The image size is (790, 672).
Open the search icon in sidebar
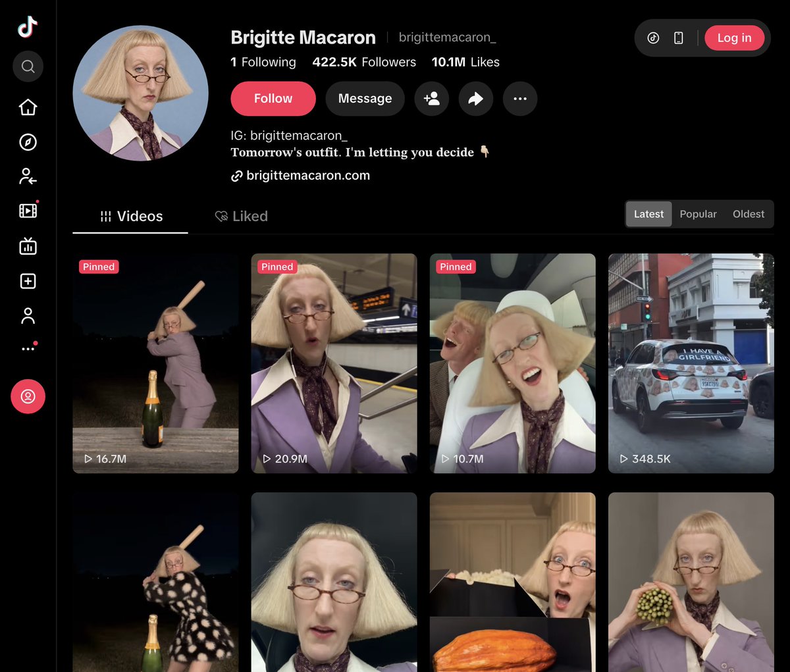28,66
